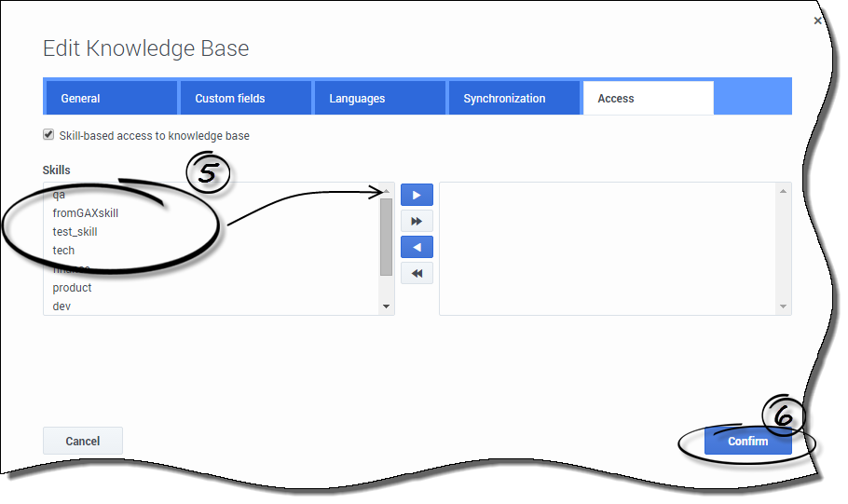Image resolution: width=848 pixels, height=504 pixels.
Task: Toggle Skill-based access to knowledge base checkbox
Action: (x=48, y=135)
